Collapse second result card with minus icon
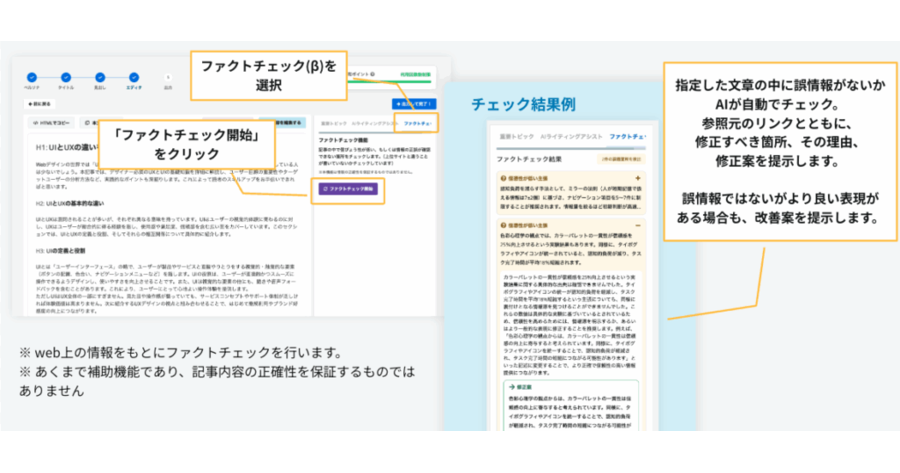Screen dimensions: 900x473 click(x=637, y=226)
